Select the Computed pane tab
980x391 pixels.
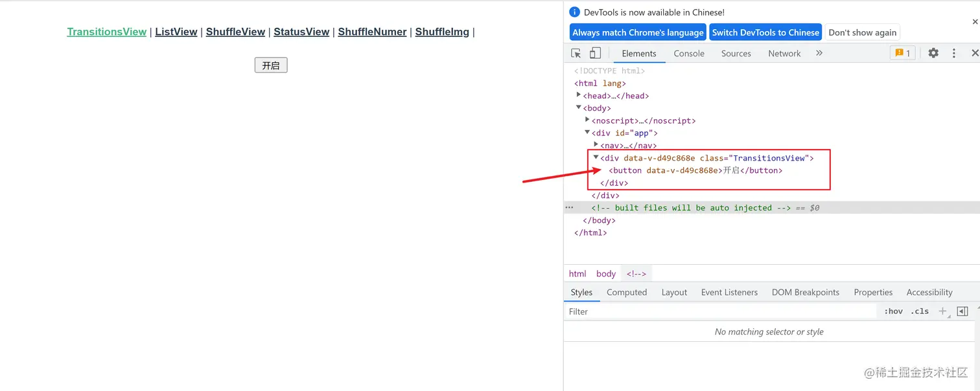pos(627,292)
